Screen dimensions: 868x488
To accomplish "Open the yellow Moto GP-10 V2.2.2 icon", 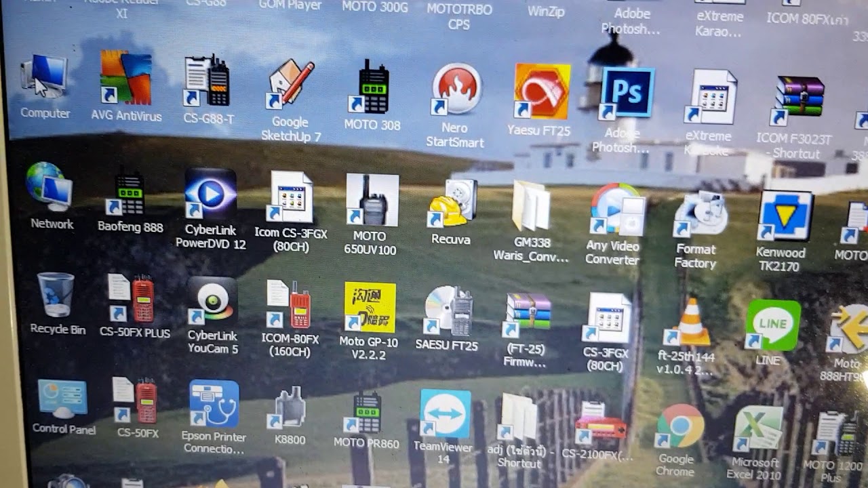I will click(x=370, y=307).
